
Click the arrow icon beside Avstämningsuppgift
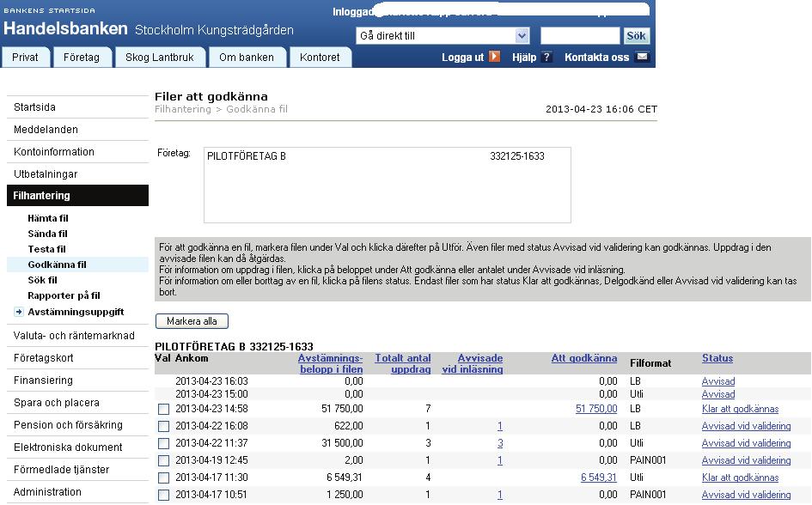(x=19, y=312)
